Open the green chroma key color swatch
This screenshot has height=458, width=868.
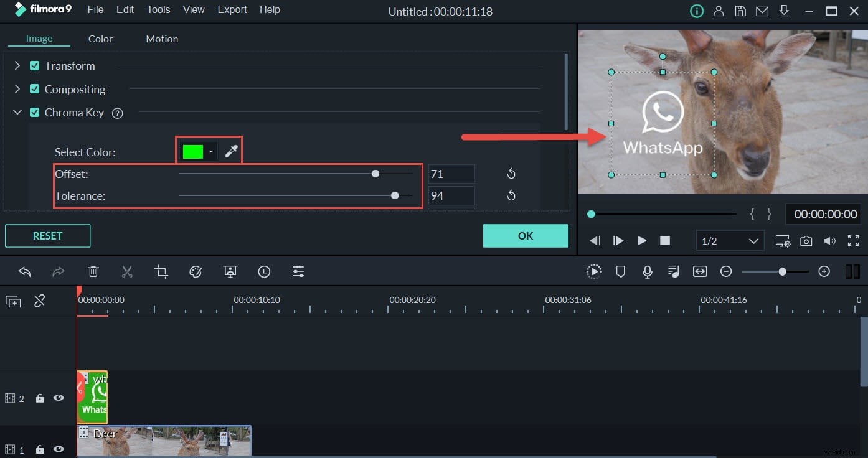(194, 150)
